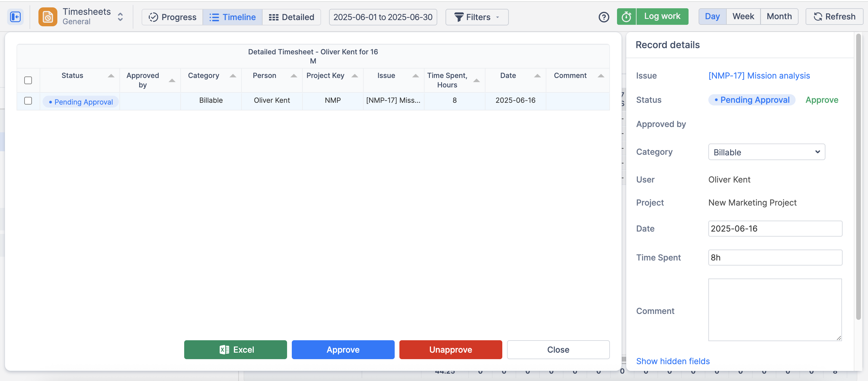Expand the Filters dropdown
Viewport: 868px width, 381px height.
477,17
